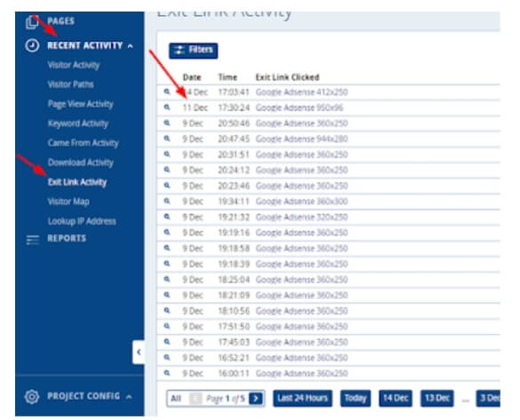Click magnifier for 20:47:45 row
The image size is (520, 420).
click(167, 139)
